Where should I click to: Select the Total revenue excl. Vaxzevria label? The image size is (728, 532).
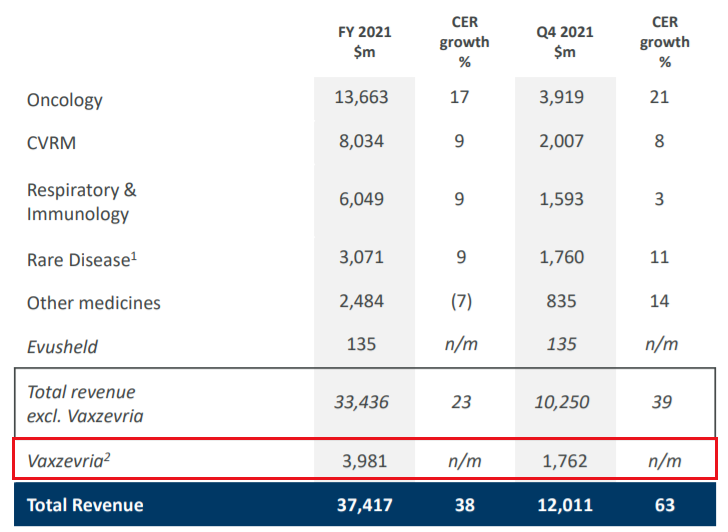click(85, 404)
